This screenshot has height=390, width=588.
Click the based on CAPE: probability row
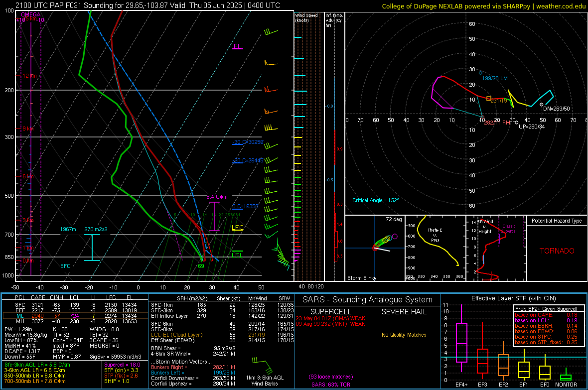tap(546, 315)
